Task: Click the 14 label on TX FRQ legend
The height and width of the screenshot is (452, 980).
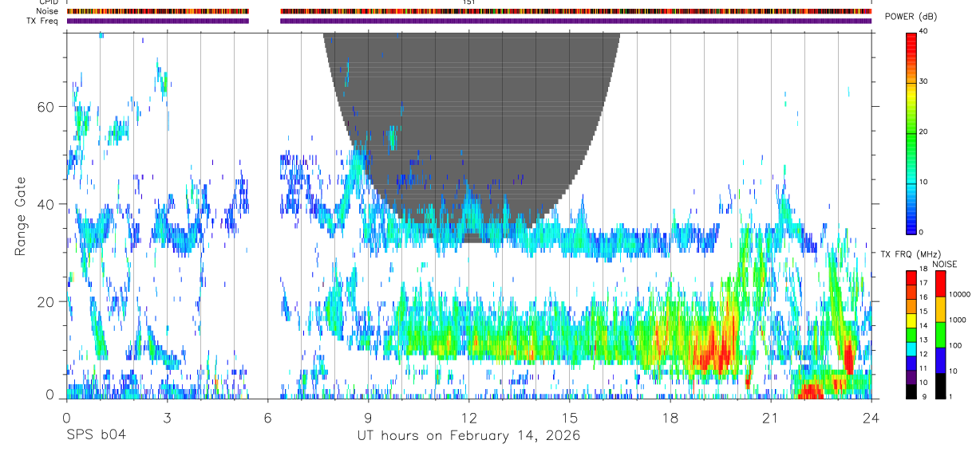Action: [x=923, y=325]
